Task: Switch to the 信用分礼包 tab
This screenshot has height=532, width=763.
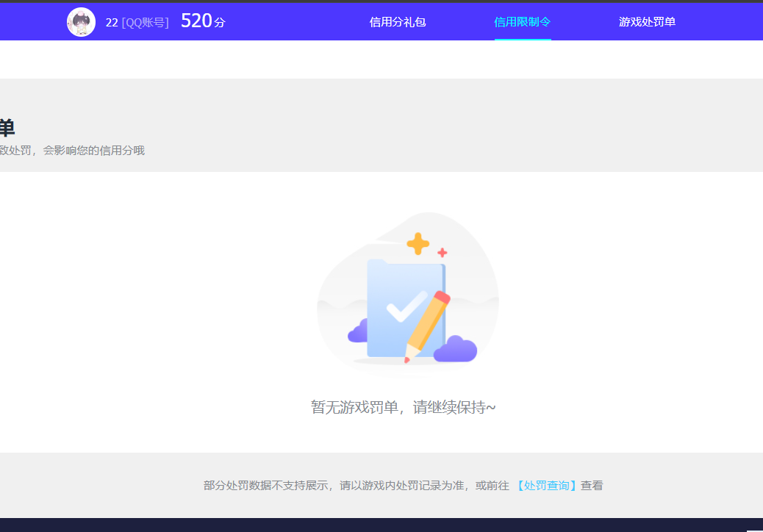Action: click(398, 22)
